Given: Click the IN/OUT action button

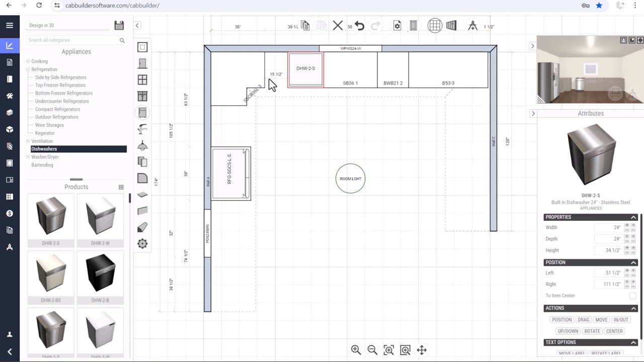Looking at the screenshot, I should [621, 320].
